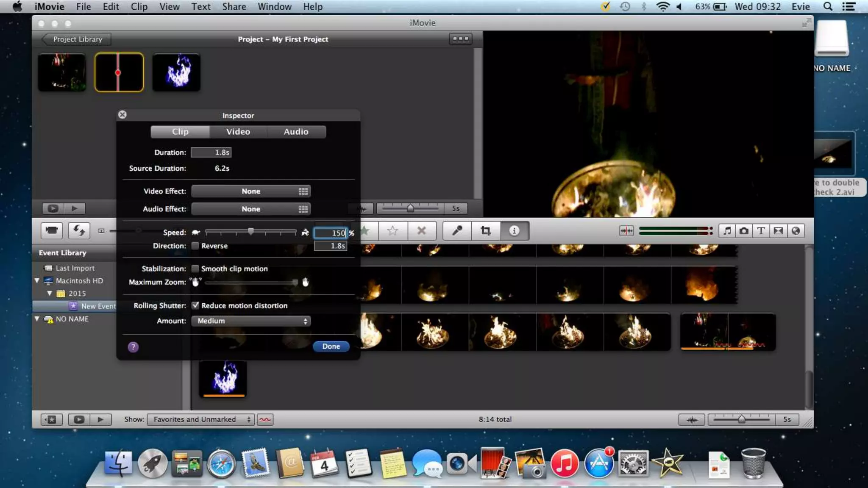Open the Text menu
The width and height of the screenshot is (868, 488).
click(x=201, y=7)
